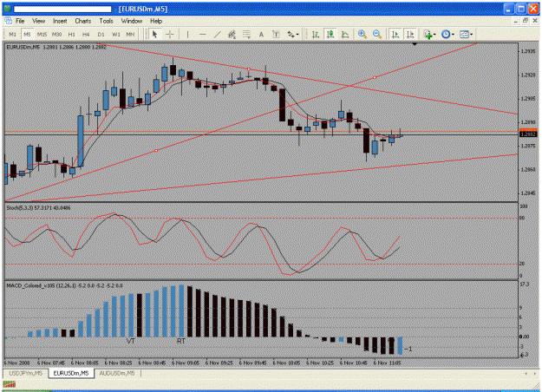The width and height of the screenshot is (542, 392).
Task: Click the VT text label on MACD
Action: coord(131,341)
